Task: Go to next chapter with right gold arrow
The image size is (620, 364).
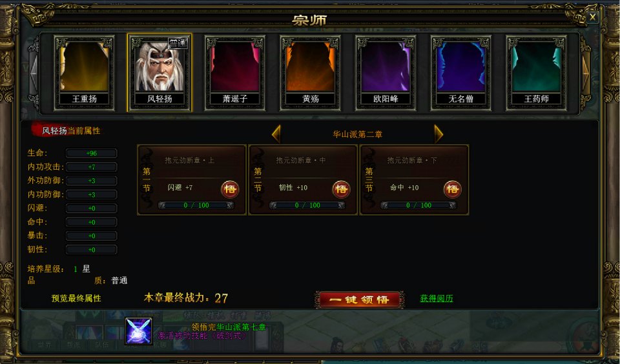Action: (x=439, y=134)
